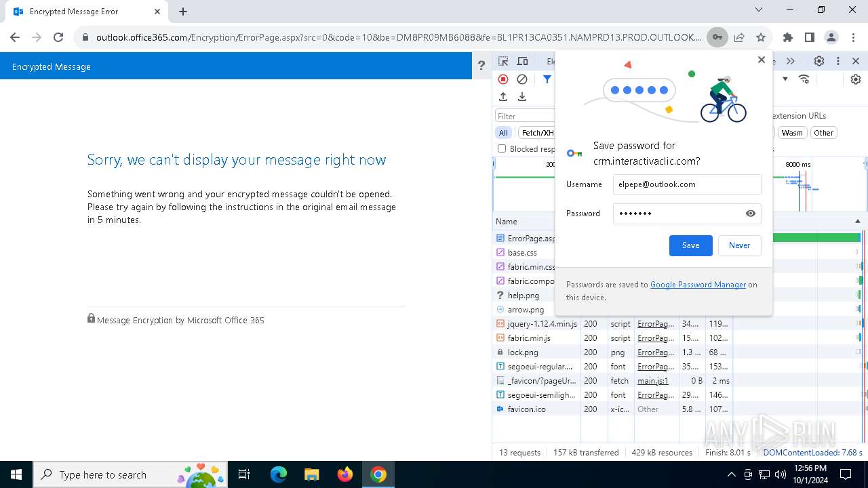Launch Microsoft Edge from taskbar
This screenshot has width=868, height=488.
(x=279, y=474)
